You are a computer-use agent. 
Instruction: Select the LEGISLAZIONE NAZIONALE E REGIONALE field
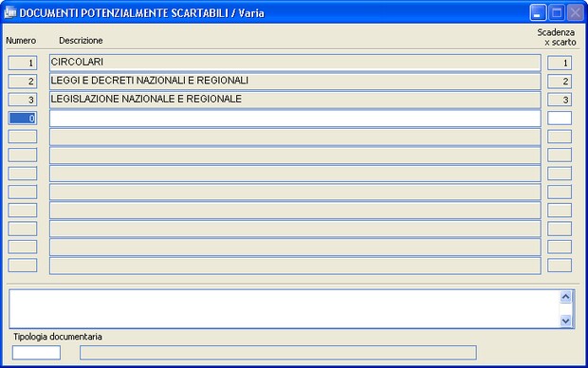click(x=295, y=100)
